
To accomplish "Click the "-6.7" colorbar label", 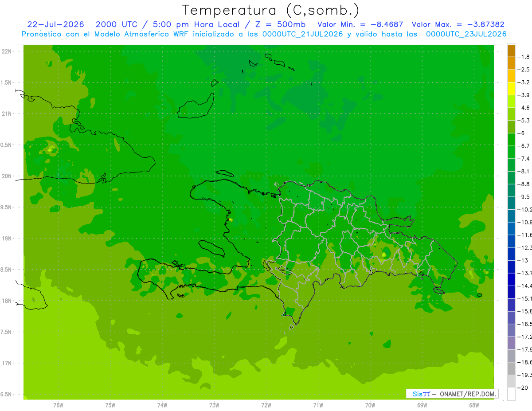I will point(524,146).
